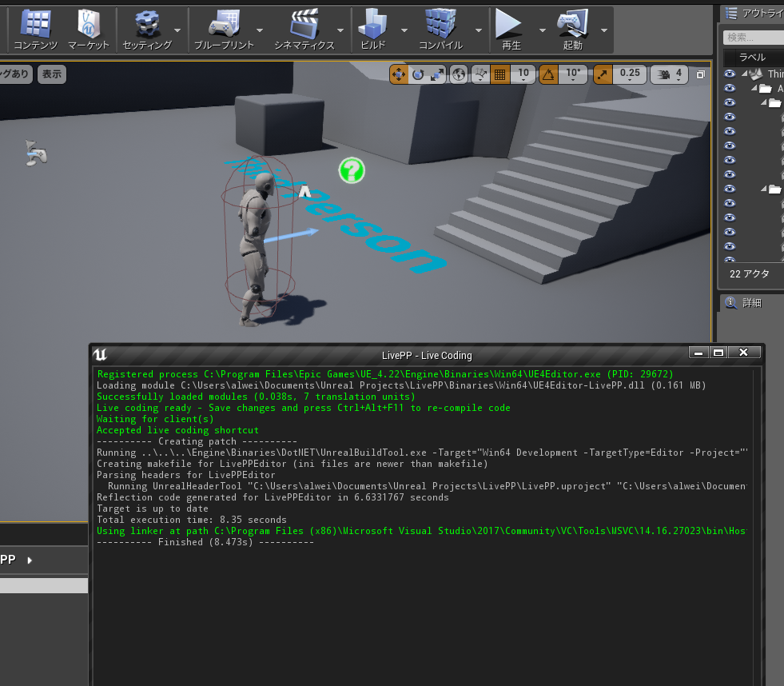Toggle visibility eye on sixth outliner row
784x686 pixels.
point(730,146)
